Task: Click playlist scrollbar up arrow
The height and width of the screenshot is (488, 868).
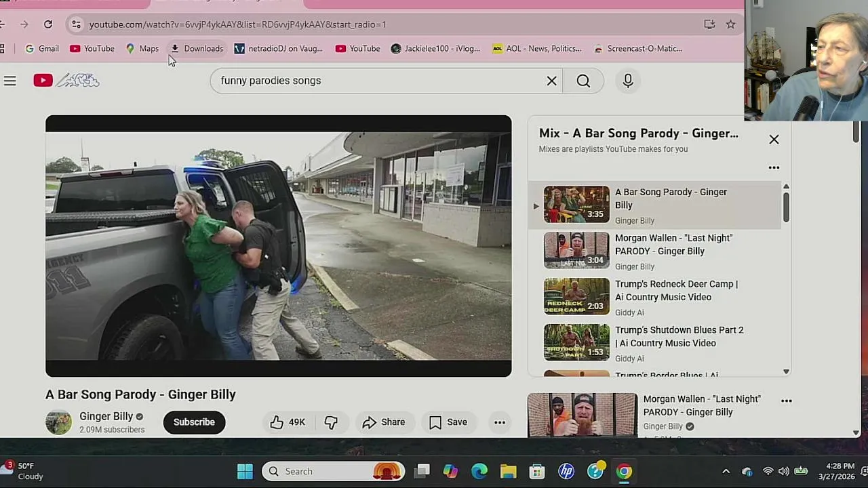Action: point(786,186)
